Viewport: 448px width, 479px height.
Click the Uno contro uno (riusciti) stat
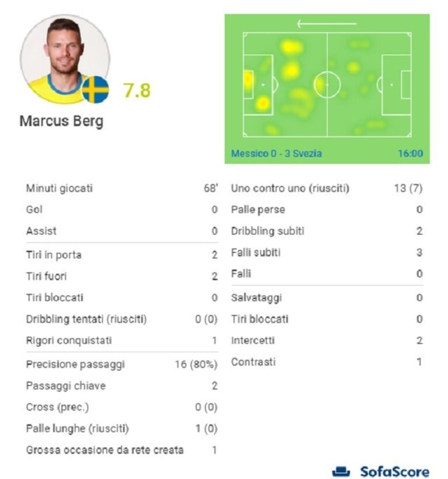click(327, 188)
